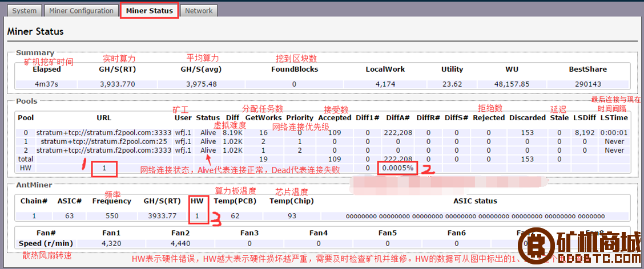The height and width of the screenshot is (269, 644).
Task: Select the LocalWork value 4,174
Action: tap(385, 84)
